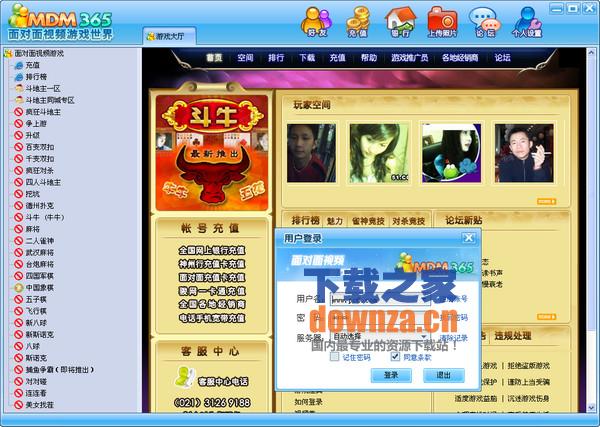600x427 pixels.
Task: Select 斗地主一区 in the game tree
Action: coord(43,89)
